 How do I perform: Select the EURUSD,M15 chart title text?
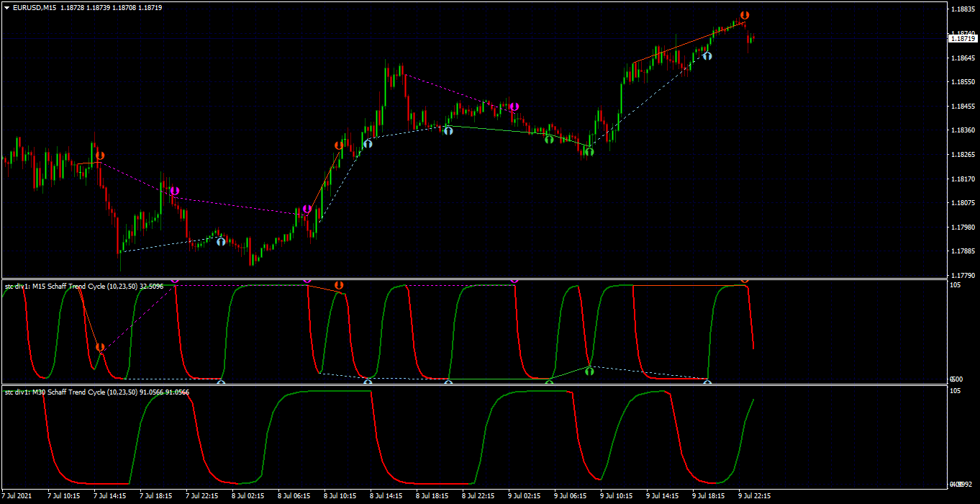35,7
